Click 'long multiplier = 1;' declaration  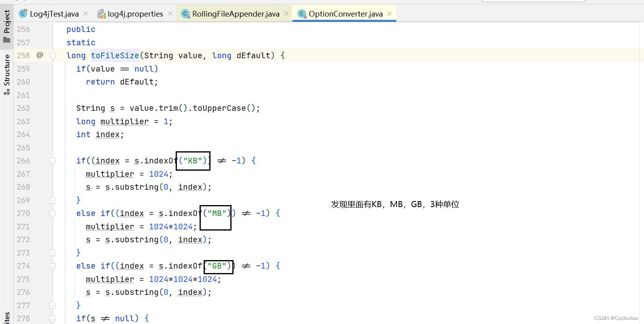pos(124,121)
